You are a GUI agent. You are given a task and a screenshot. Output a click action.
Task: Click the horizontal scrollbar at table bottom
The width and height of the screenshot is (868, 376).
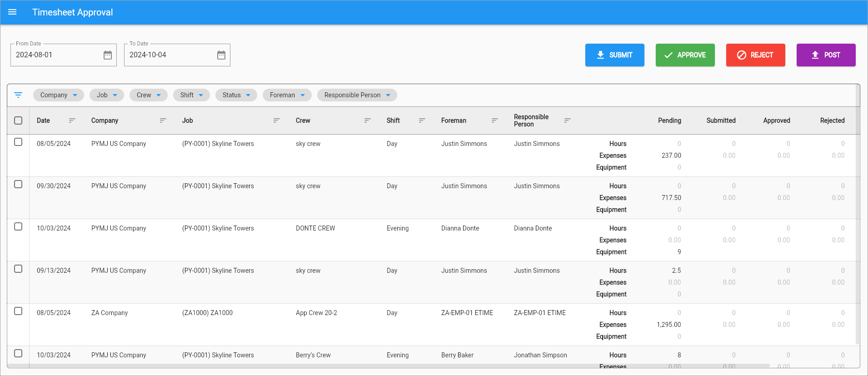389,366
